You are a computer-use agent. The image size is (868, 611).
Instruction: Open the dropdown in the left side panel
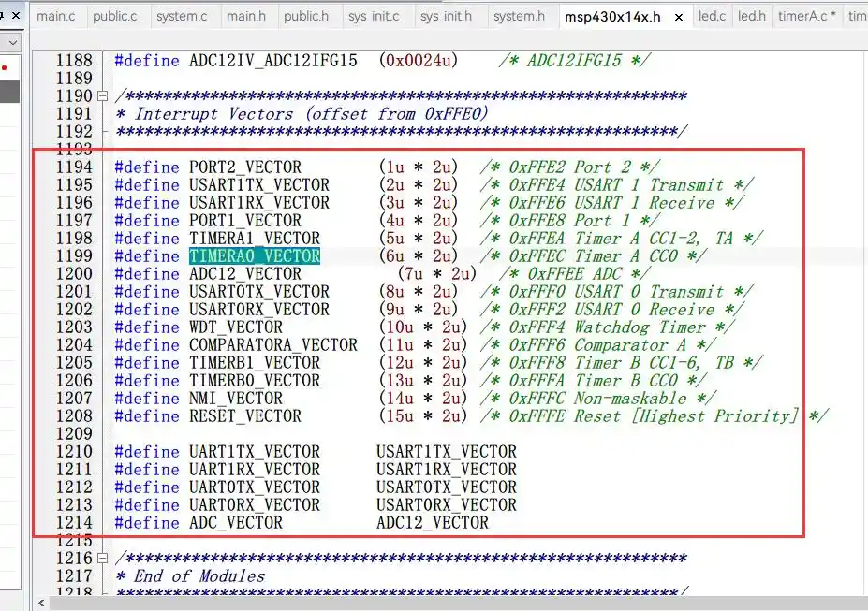pos(12,43)
